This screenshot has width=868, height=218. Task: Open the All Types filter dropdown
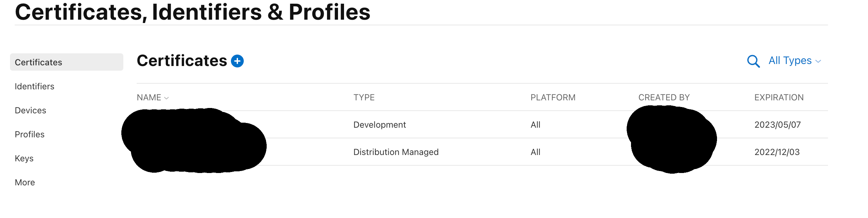(x=794, y=61)
